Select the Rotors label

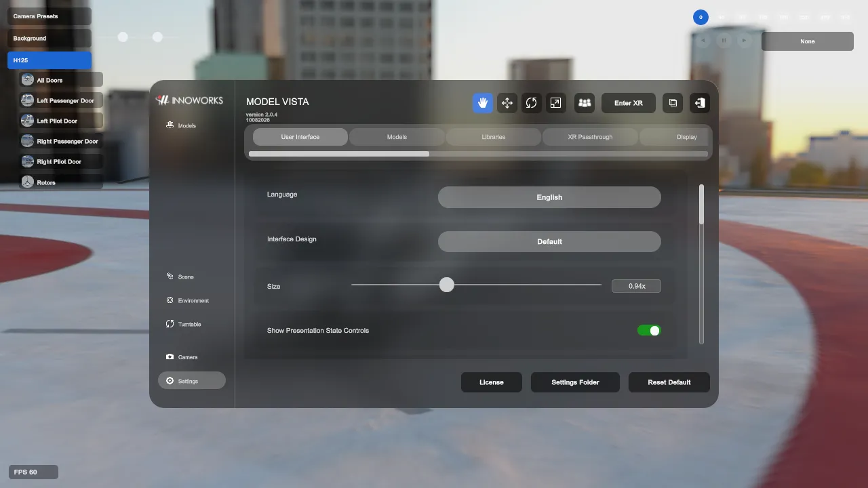click(x=46, y=183)
